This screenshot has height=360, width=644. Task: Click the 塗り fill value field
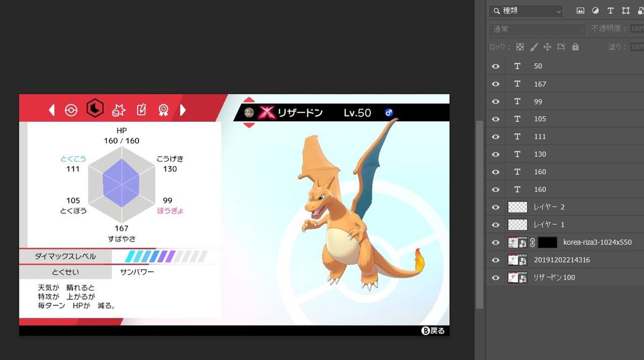[x=636, y=47]
